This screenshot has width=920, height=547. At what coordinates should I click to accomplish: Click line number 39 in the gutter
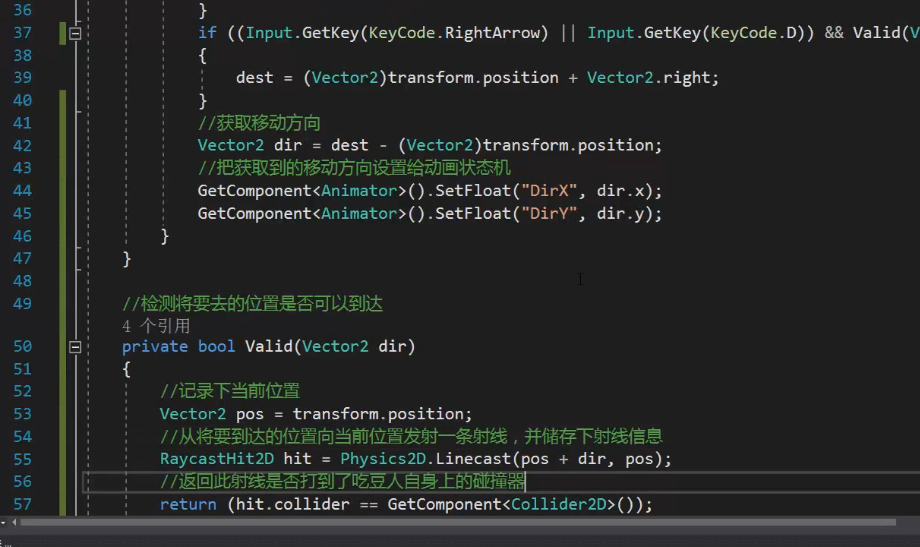(22, 77)
